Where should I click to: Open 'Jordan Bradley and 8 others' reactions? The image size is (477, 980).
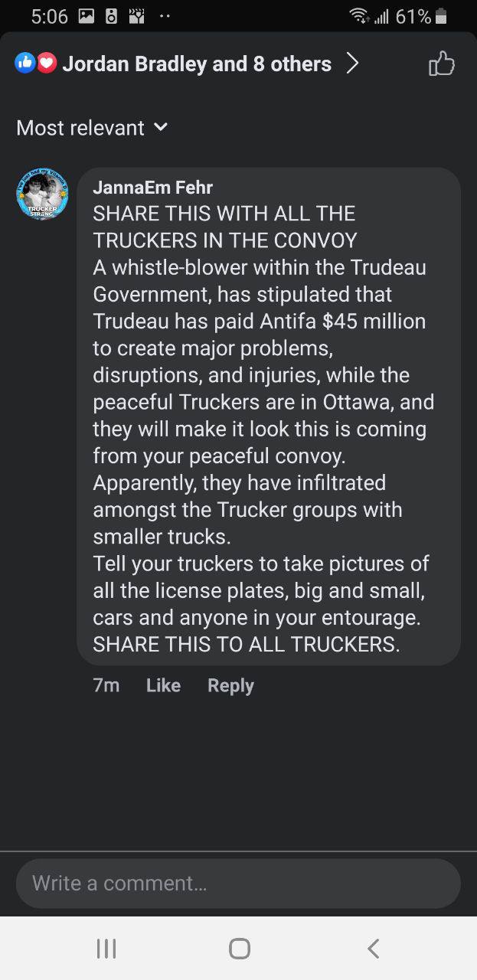(x=197, y=64)
